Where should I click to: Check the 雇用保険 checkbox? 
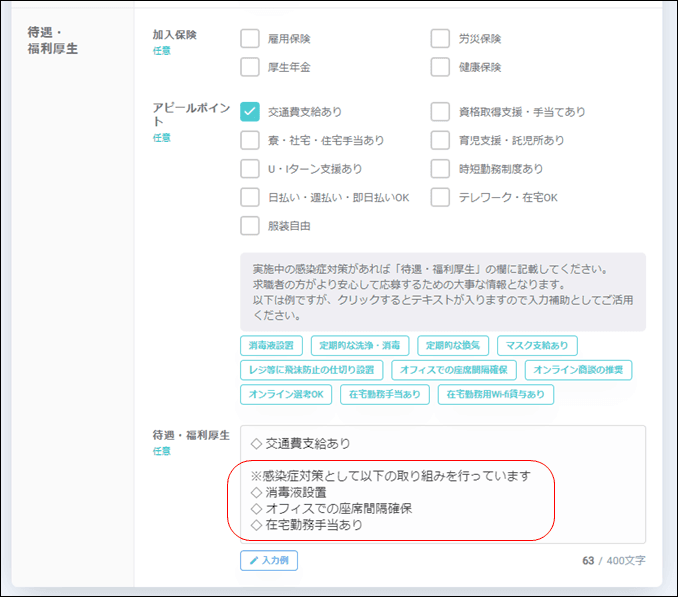click(250, 39)
